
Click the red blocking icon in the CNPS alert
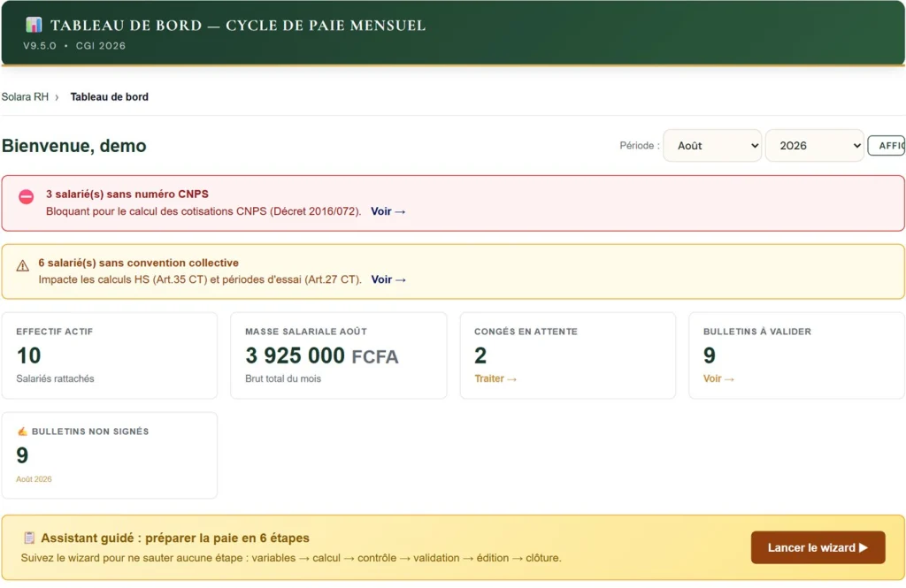coord(26,197)
